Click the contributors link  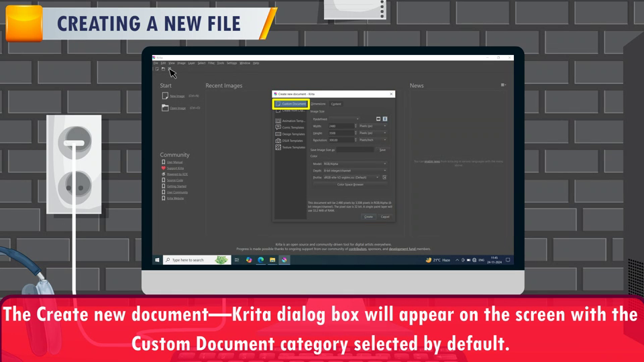click(x=358, y=249)
